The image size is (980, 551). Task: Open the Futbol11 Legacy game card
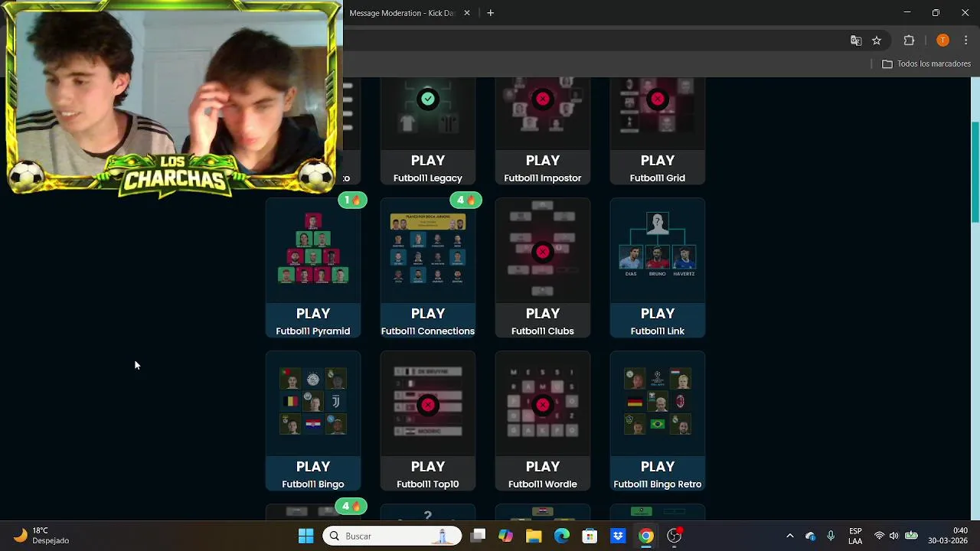coord(428,131)
